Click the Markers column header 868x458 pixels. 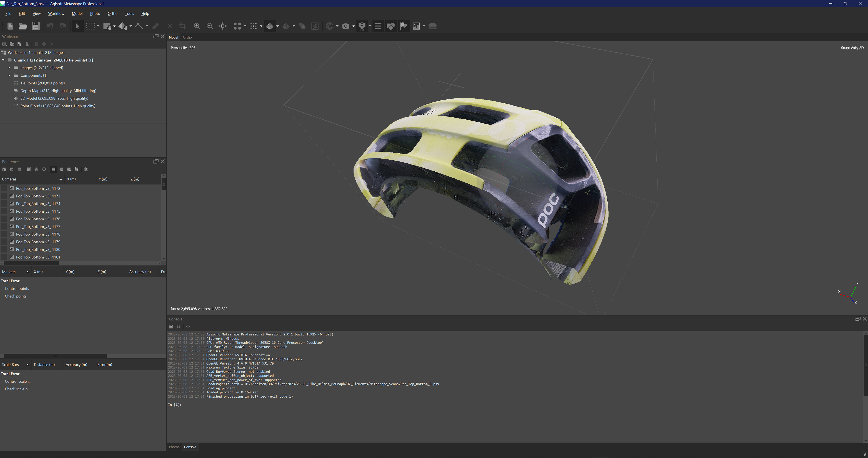pos(15,272)
